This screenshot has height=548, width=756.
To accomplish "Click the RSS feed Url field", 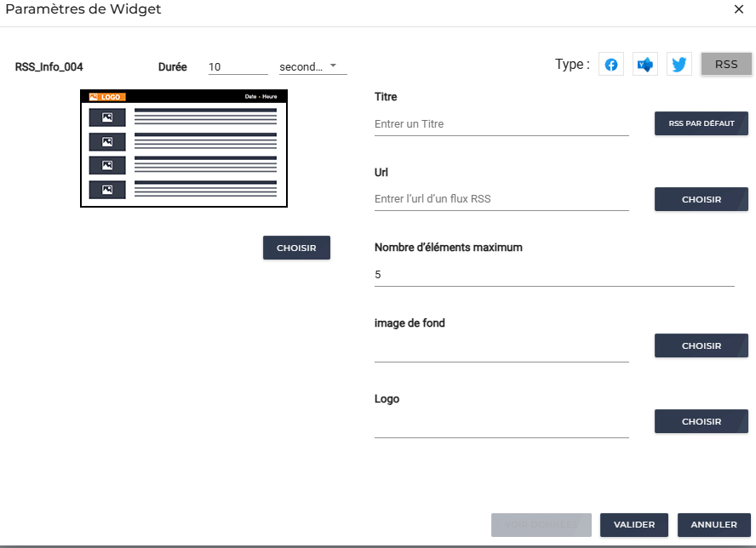I will pyautogui.click(x=501, y=199).
